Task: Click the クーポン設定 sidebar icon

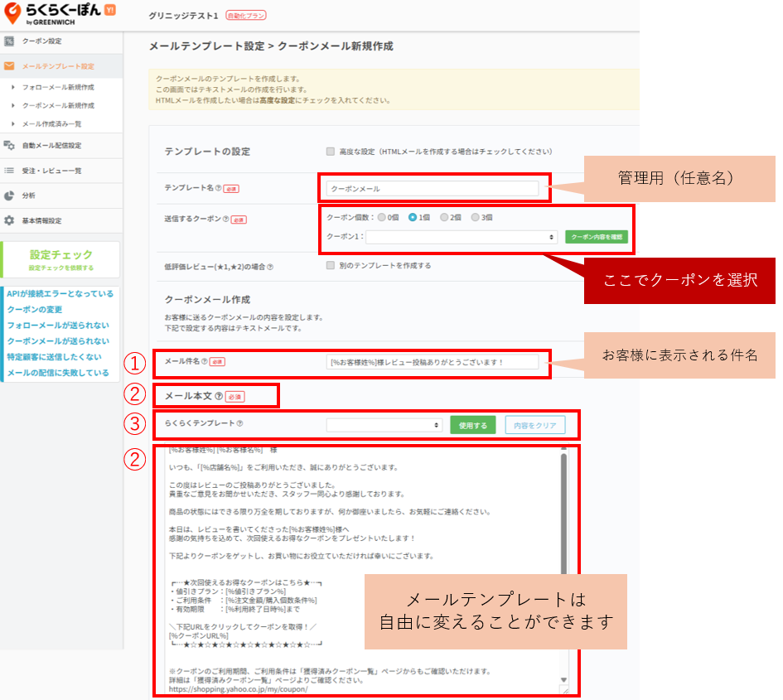Action: coord(9,41)
